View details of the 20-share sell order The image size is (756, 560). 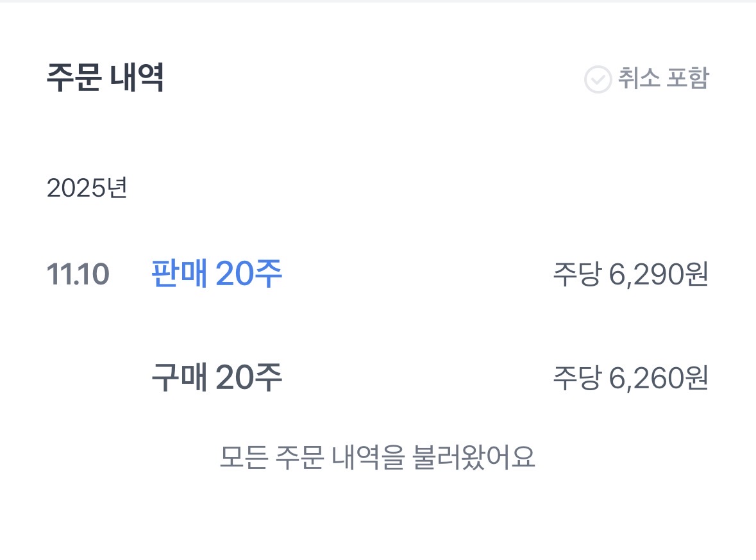coord(217,274)
